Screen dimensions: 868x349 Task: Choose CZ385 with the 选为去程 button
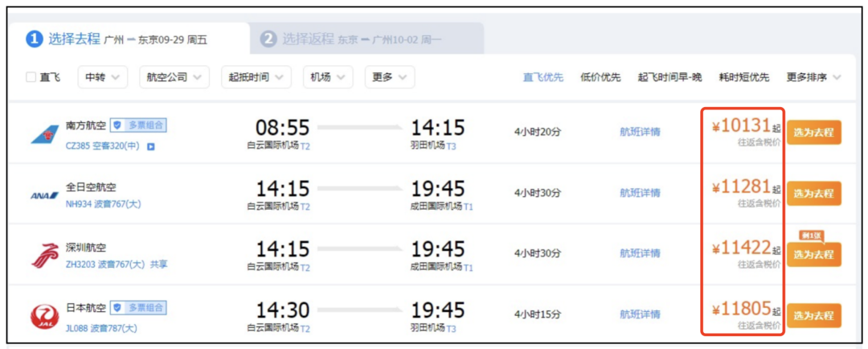click(x=813, y=133)
